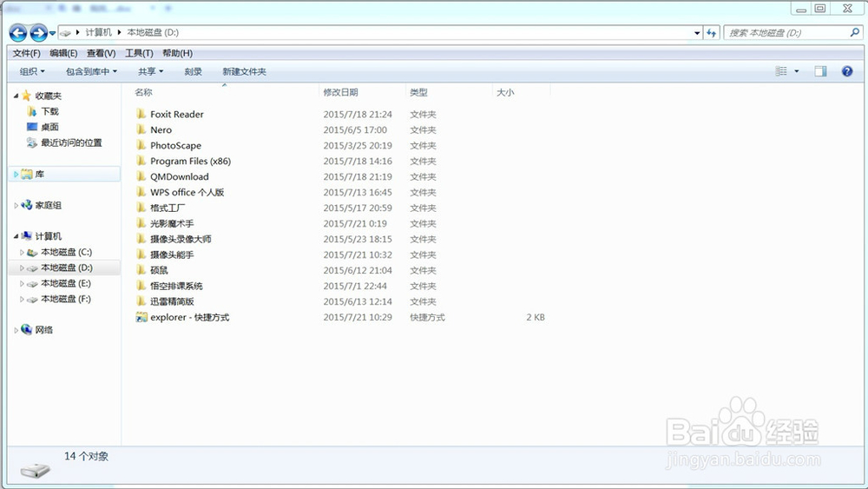Open the 工具(T) menu
The image size is (868, 489).
pyautogui.click(x=139, y=53)
